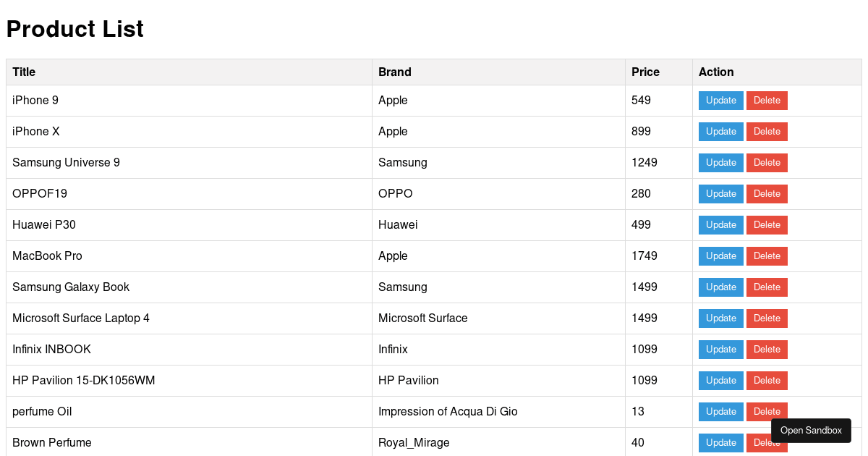This screenshot has height=456, width=868.
Task: Delete HP Pavilion 15-DK1056WM product
Action: tap(767, 381)
